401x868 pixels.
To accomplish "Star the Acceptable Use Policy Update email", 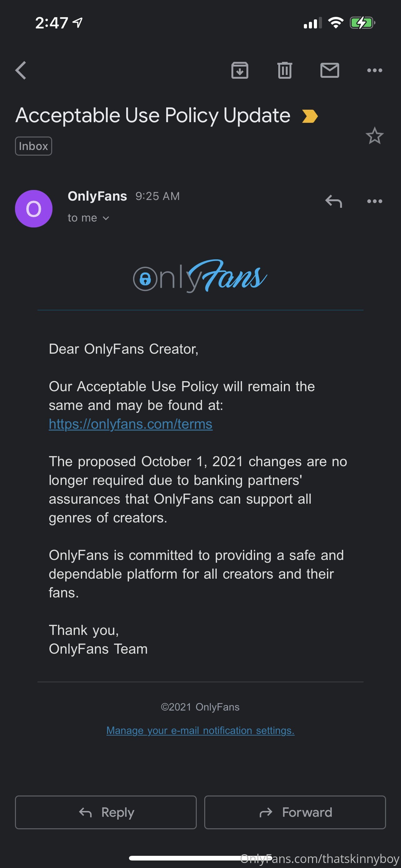I will pos(374,136).
